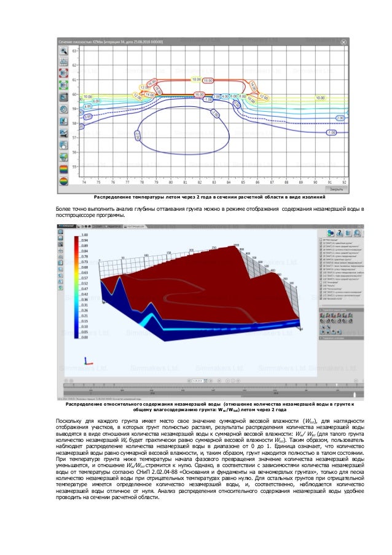Click the rainbow gradient color scale icon
392x555 pixels.
tap(63, 169)
